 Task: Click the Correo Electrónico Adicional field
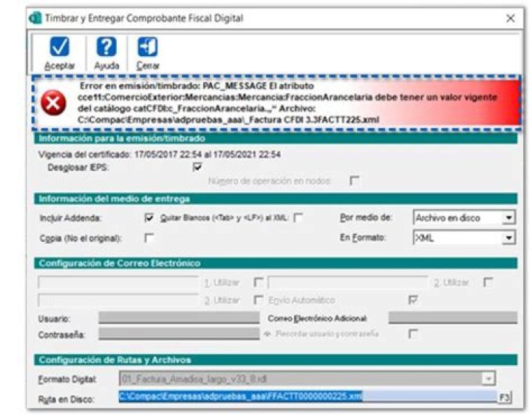point(452,318)
